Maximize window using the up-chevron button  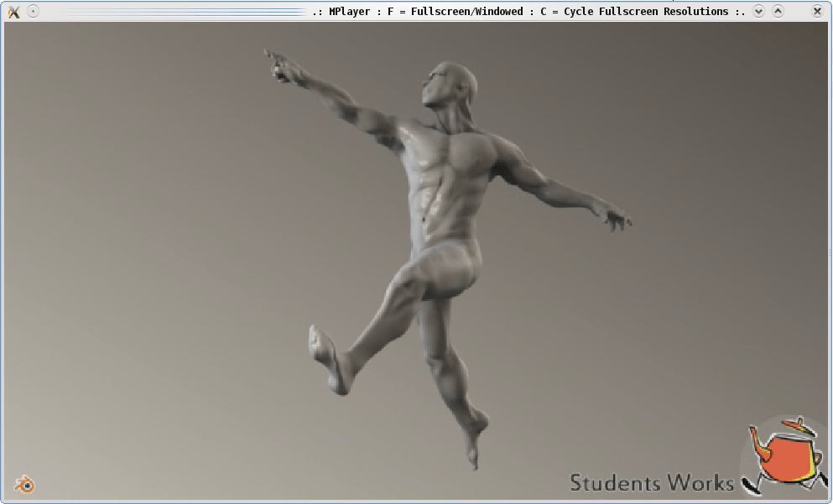pos(778,11)
